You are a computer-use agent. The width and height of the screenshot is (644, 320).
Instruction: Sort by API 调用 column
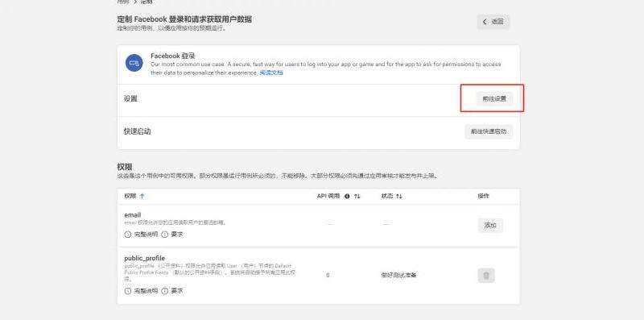357,196
